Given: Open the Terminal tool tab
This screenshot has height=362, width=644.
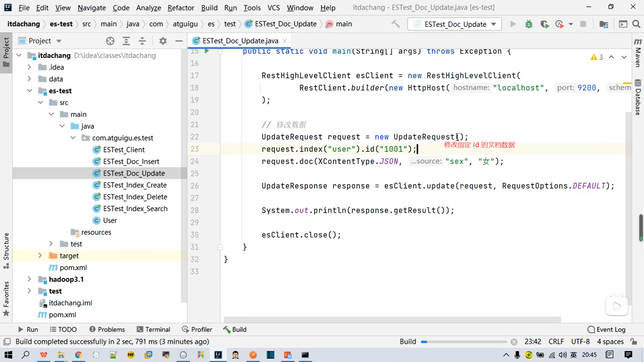Looking at the screenshot, I should tap(153, 329).
